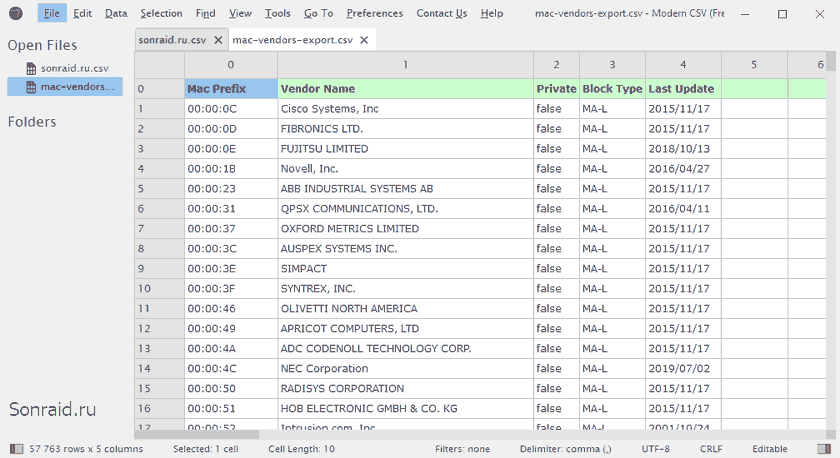The image size is (840, 458).
Task: Open the File menu
Action: (x=52, y=13)
